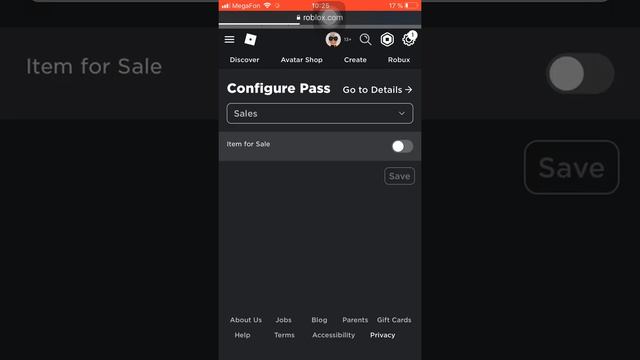Image resolution: width=640 pixels, height=360 pixels.
Task: Tap the roblox.com address bar
Action: (320, 18)
